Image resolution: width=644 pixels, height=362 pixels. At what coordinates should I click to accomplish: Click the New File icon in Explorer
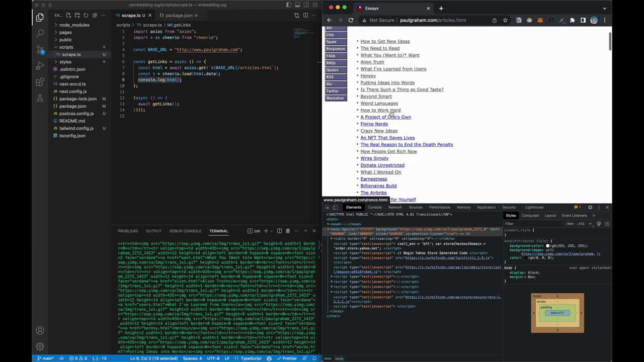click(68, 15)
